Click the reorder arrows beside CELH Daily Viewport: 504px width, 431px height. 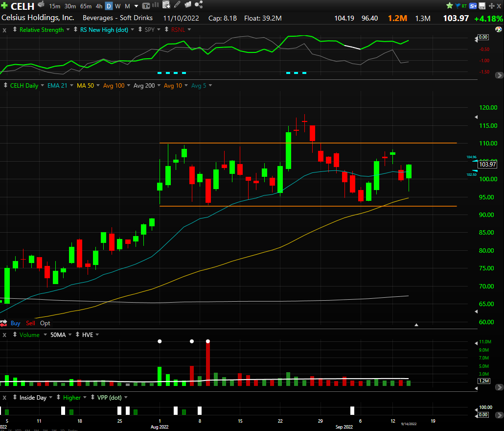click(5, 85)
